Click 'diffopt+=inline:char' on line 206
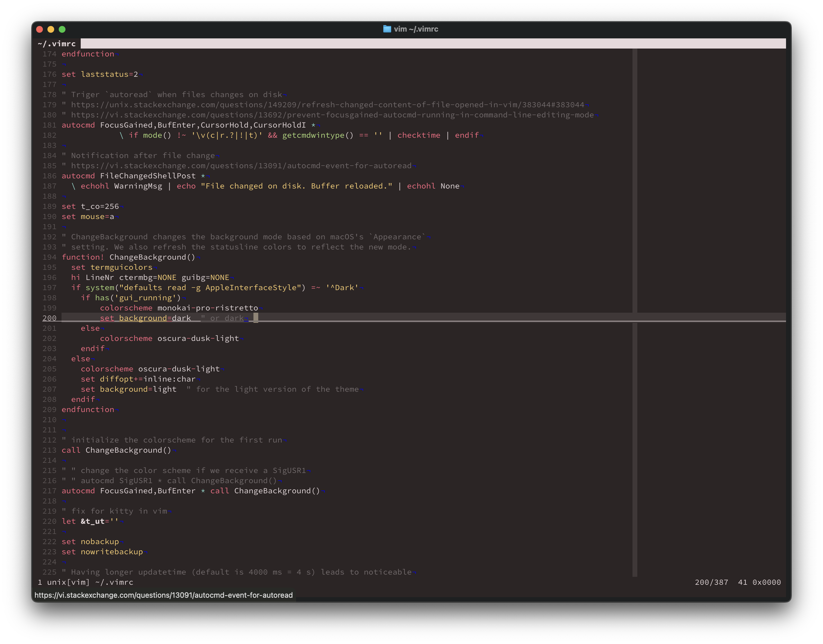Screen dimensions: 823x644 pos(147,379)
